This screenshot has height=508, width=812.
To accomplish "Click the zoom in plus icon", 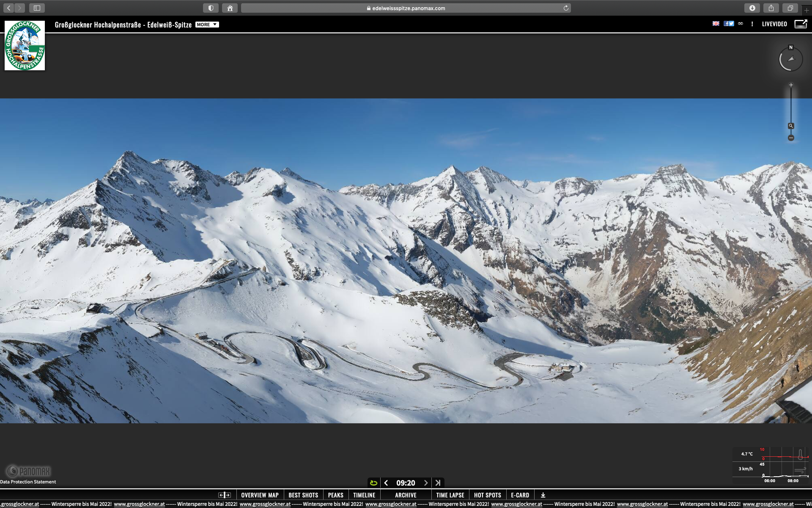I will (x=791, y=85).
